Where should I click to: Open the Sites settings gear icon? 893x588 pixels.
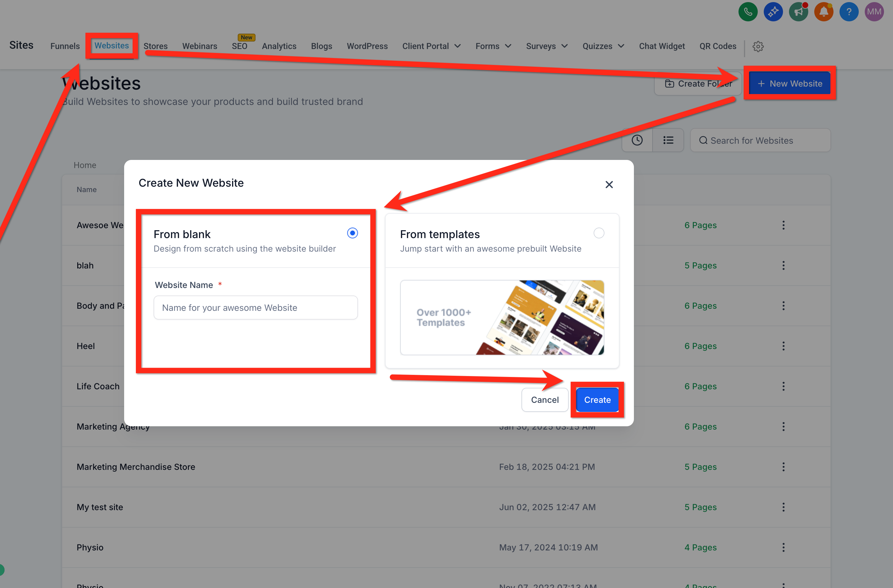[x=758, y=47]
